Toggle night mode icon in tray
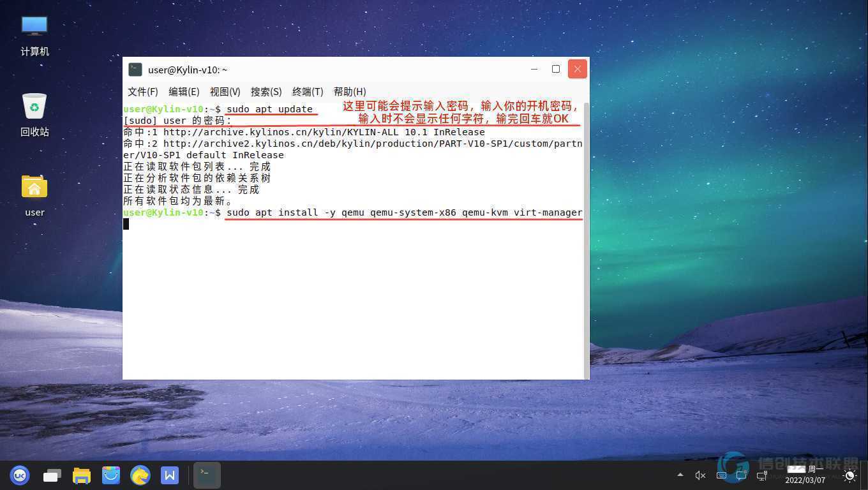The width and height of the screenshot is (868, 490). [849, 475]
